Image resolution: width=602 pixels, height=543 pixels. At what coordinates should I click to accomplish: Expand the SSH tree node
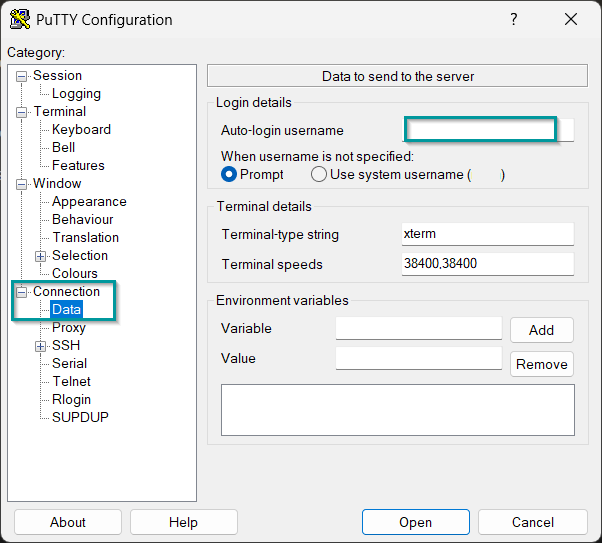[x=41, y=346]
